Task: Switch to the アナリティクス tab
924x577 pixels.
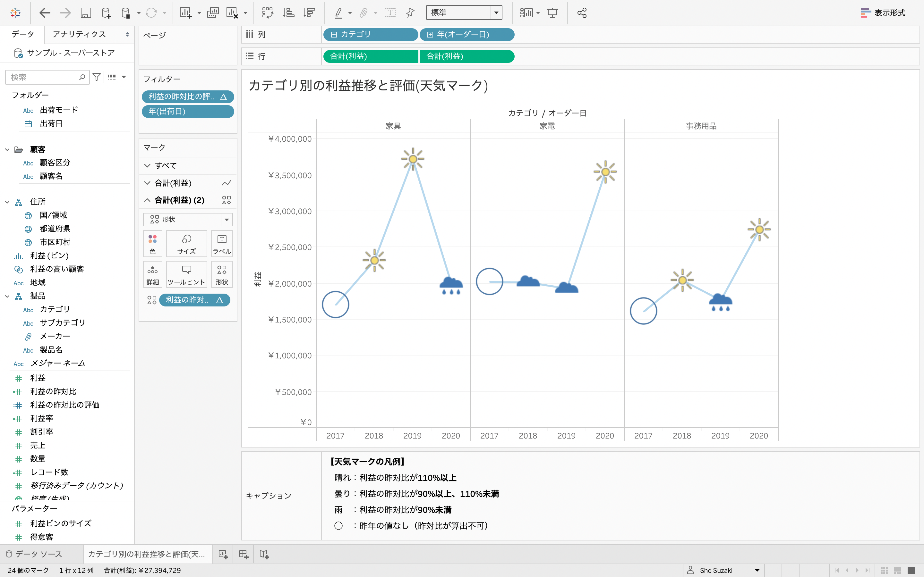Action: click(x=80, y=34)
